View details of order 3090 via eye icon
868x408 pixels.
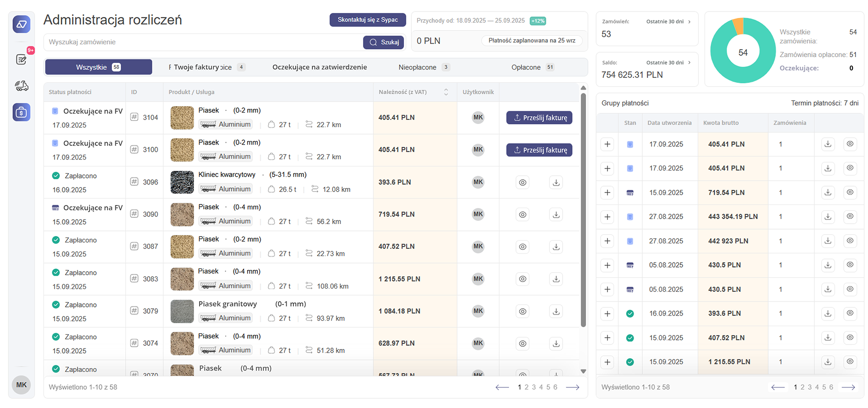[x=522, y=215]
